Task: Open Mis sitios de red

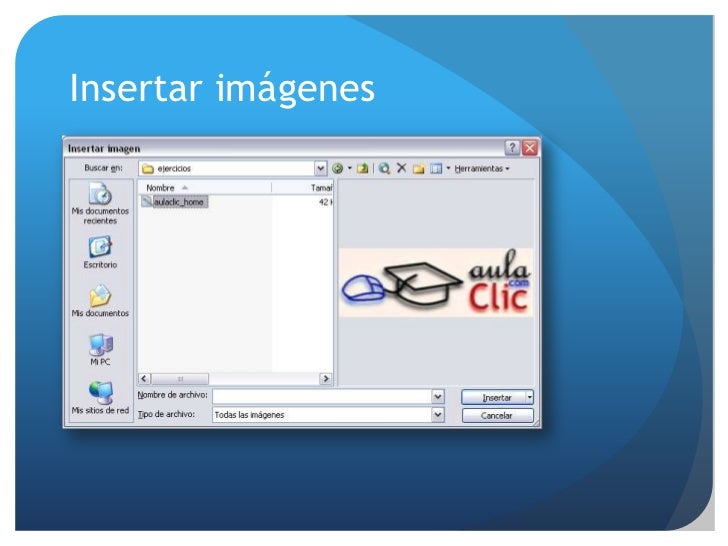Action: 100,397
